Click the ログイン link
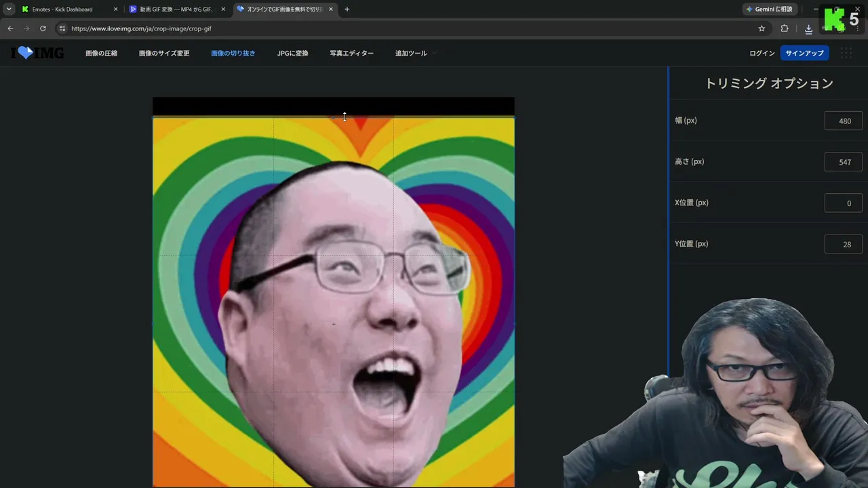Image resolution: width=868 pixels, height=488 pixels. point(762,53)
